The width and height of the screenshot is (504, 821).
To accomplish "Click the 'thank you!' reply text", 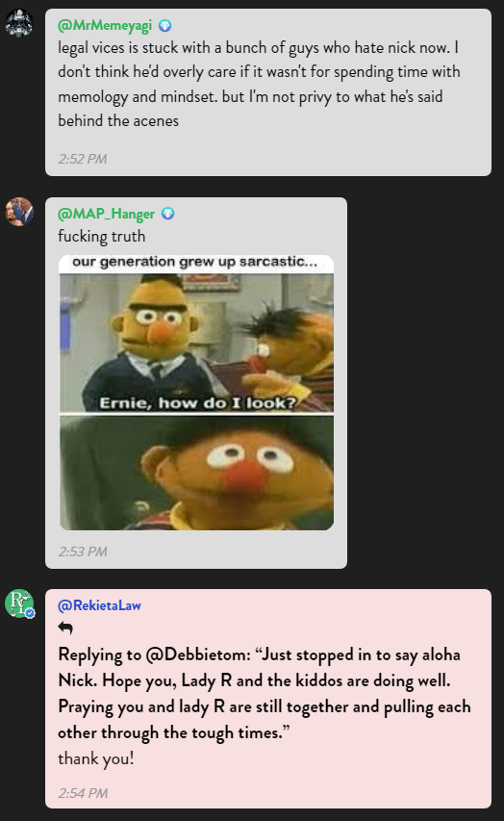I will (x=96, y=758).
